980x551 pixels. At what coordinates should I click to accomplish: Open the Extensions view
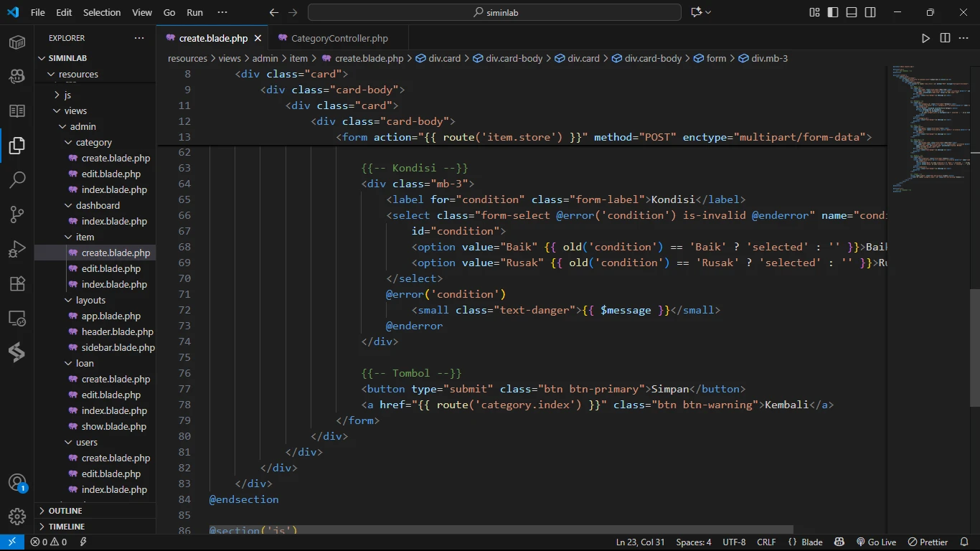coord(17,283)
